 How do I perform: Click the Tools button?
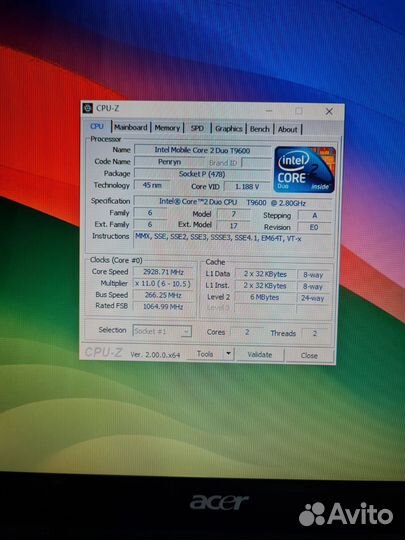coord(205,354)
